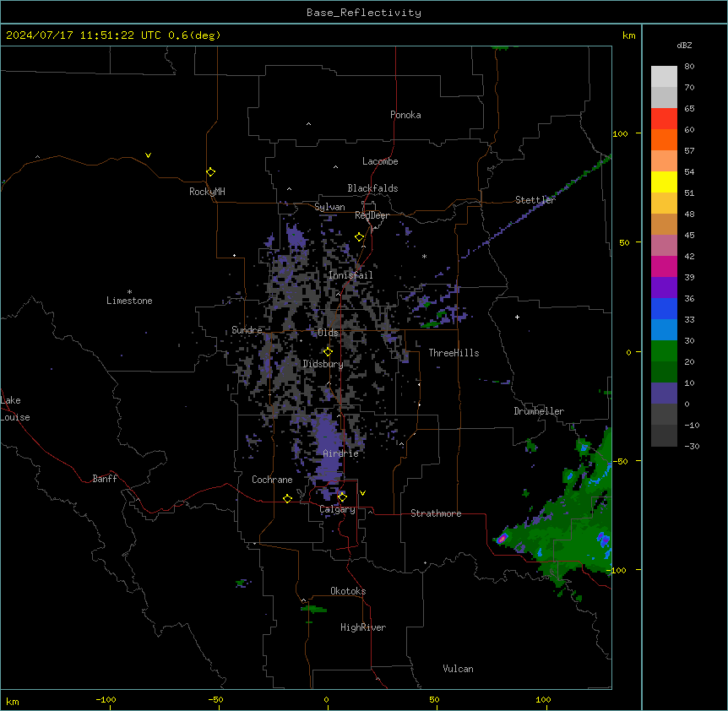Click the Cochrane label
The width and height of the screenshot is (728, 711).
tap(272, 480)
